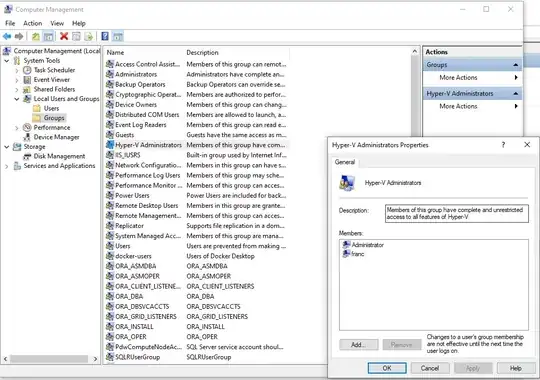The width and height of the screenshot is (540, 380).
Task: Click into the group Description text field
Action: [x=456, y=214]
